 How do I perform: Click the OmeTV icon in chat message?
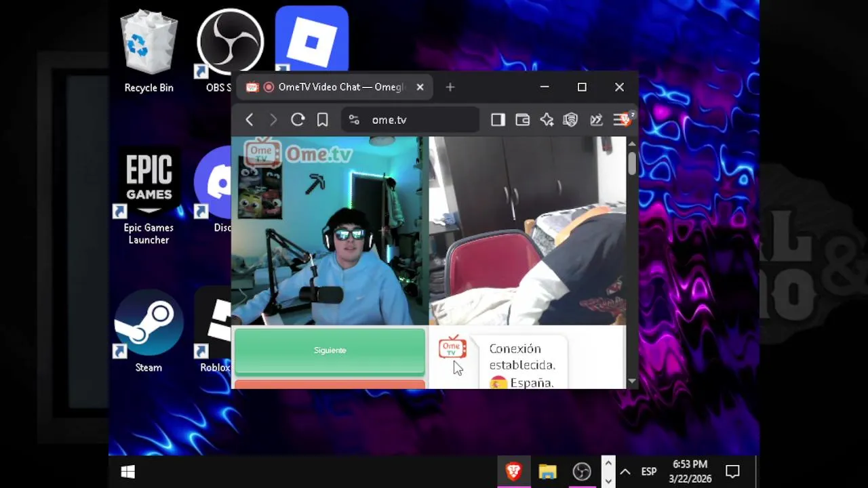pyautogui.click(x=452, y=348)
